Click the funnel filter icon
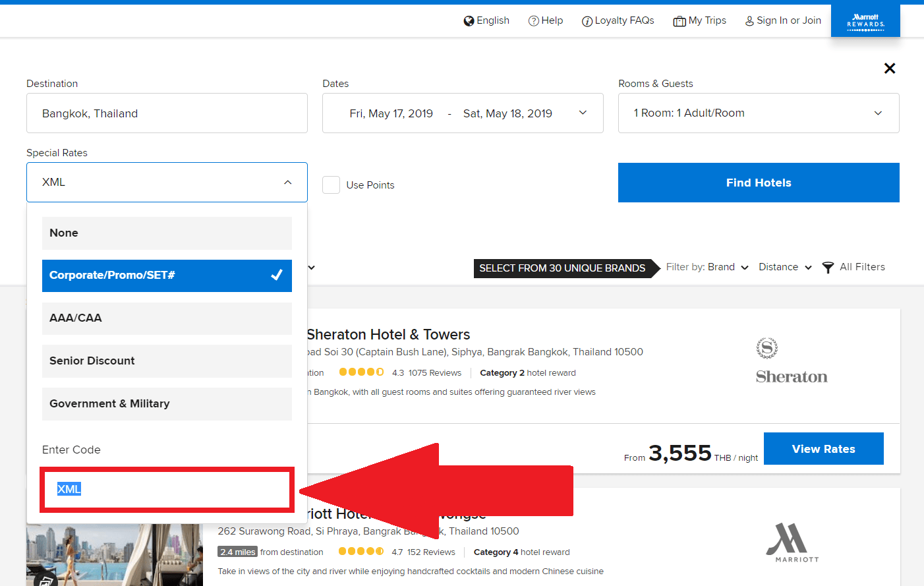 point(828,268)
